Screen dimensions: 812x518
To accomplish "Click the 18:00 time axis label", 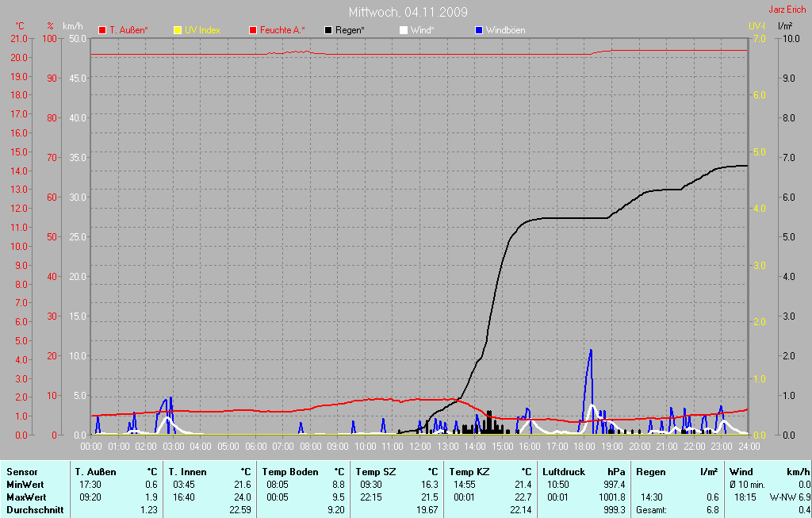I will tap(584, 447).
